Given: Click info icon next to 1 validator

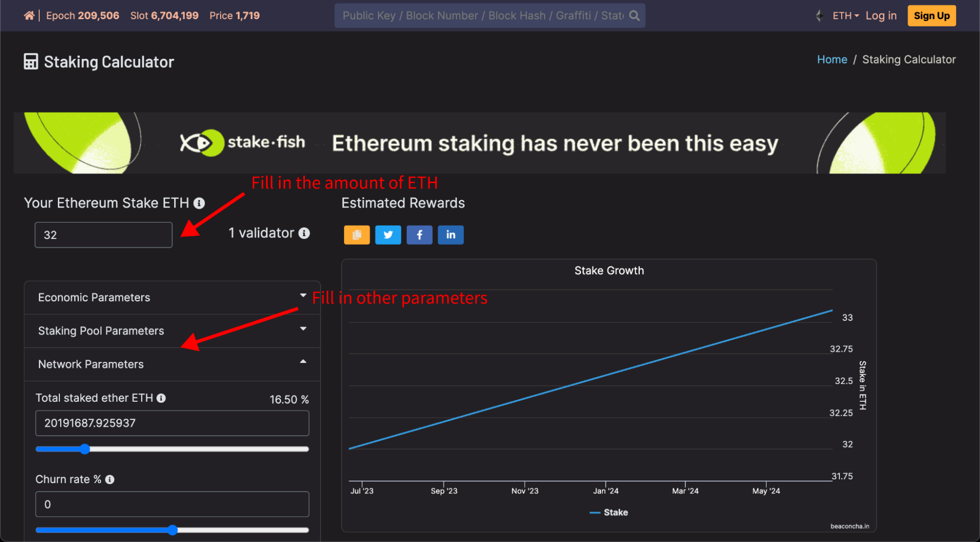Looking at the screenshot, I should coord(304,233).
